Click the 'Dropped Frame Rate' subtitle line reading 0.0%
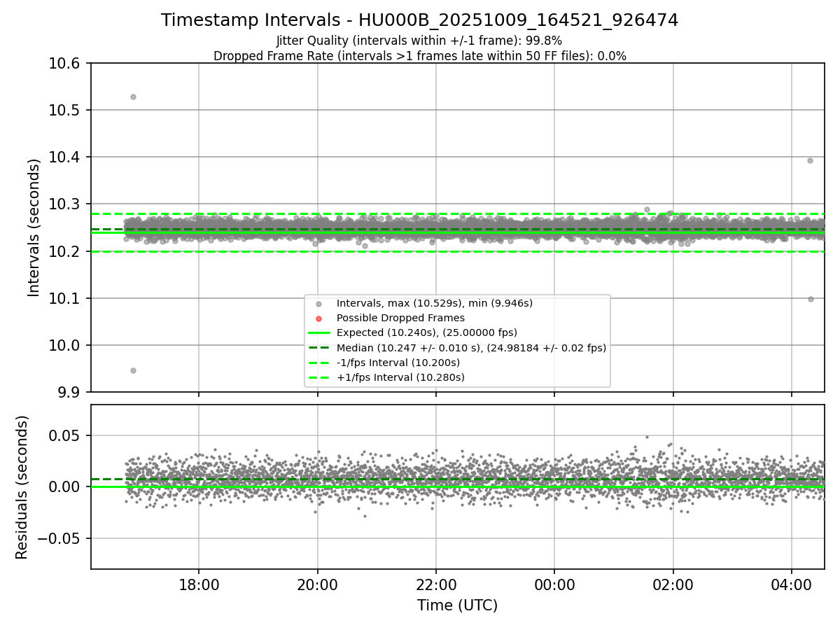840x630 pixels. click(x=419, y=56)
